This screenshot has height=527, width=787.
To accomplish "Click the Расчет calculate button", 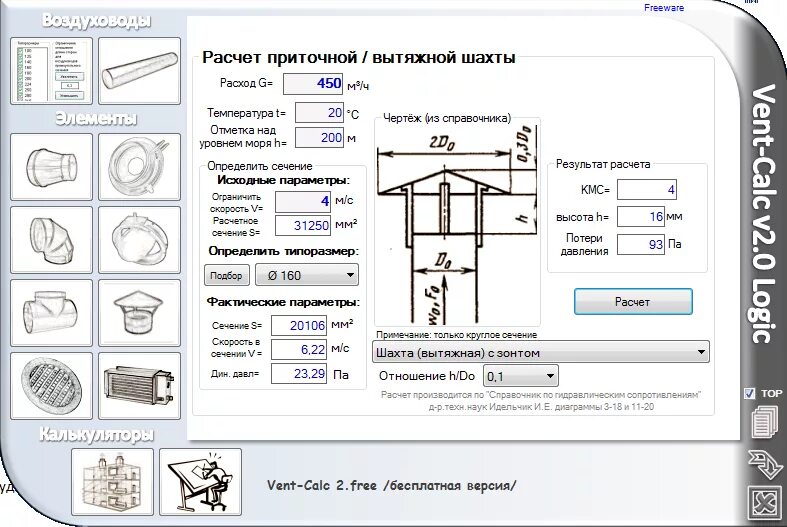I will point(633,302).
